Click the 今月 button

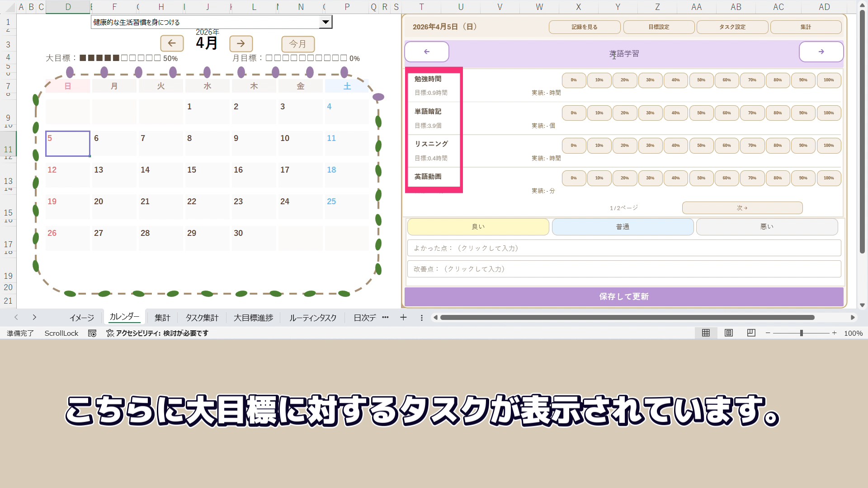pos(298,44)
